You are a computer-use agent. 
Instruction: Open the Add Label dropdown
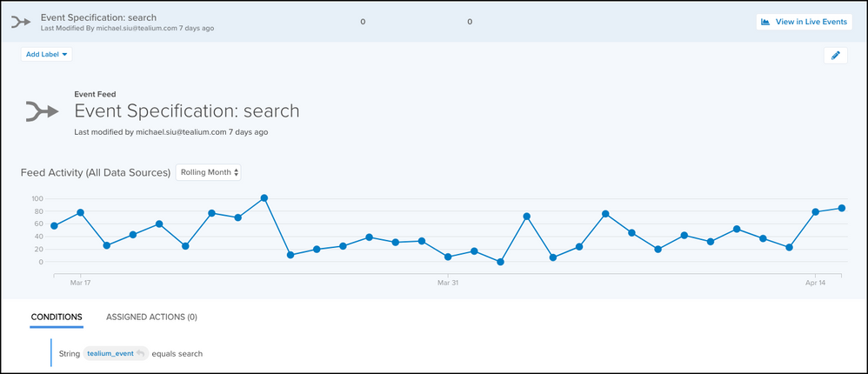point(46,54)
